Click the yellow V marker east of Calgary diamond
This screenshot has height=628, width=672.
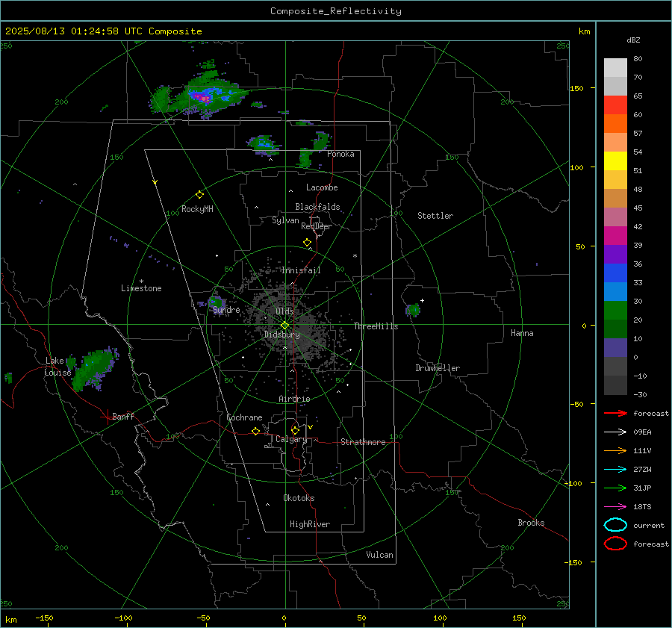310,427
